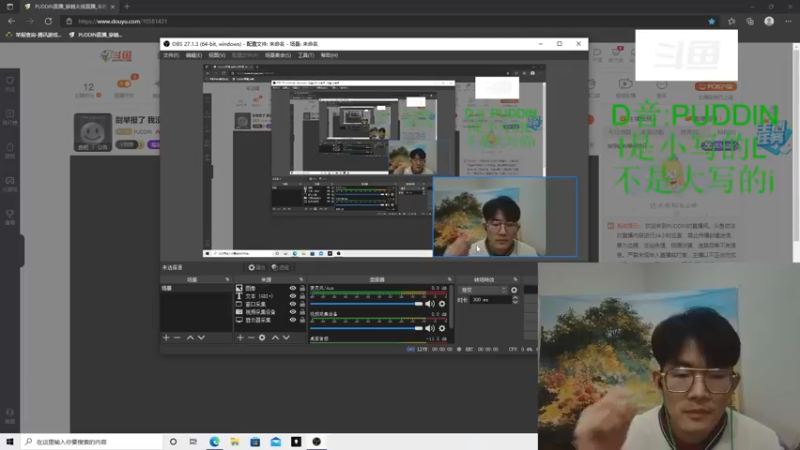The width and height of the screenshot is (800, 450).
Task: Pop out the Scene Transitions dock via header icon
Action: [x=515, y=280]
